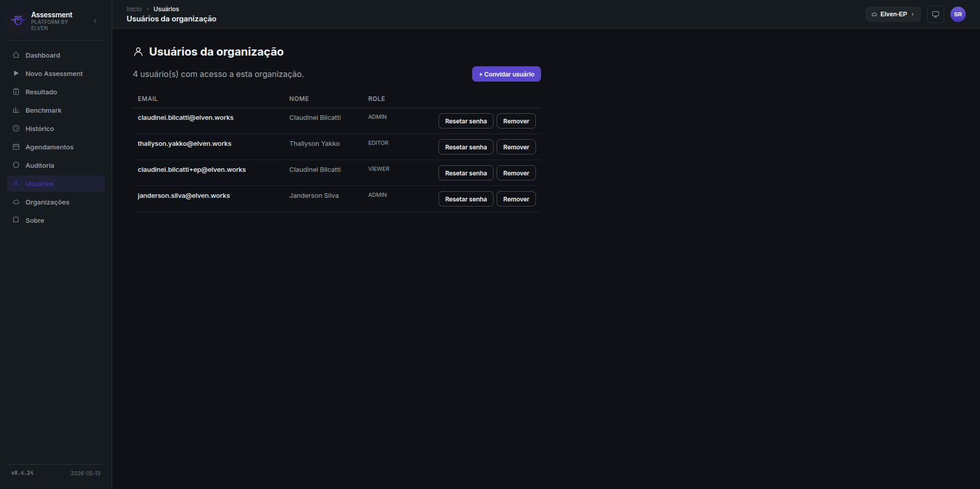Click the email janderson.silva@elven.works

(184, 196)
